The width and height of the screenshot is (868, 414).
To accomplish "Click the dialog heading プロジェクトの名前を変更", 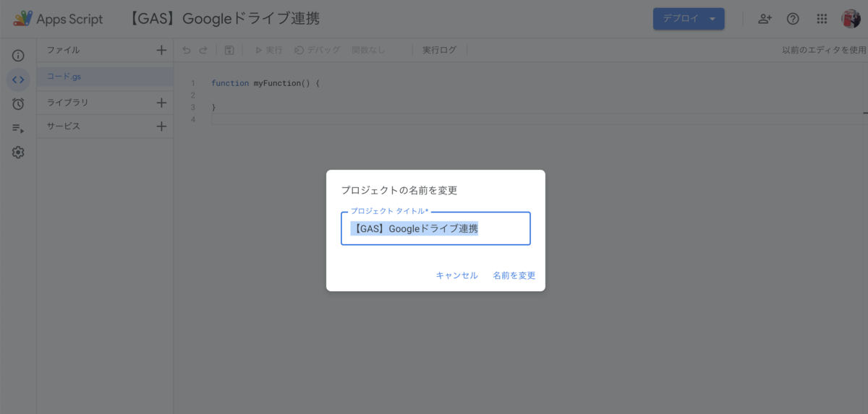I will click(399, 191).
